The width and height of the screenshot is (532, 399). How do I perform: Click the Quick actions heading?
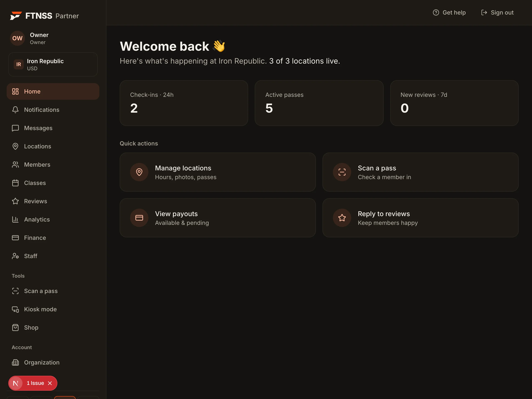(x=139, y=143)
